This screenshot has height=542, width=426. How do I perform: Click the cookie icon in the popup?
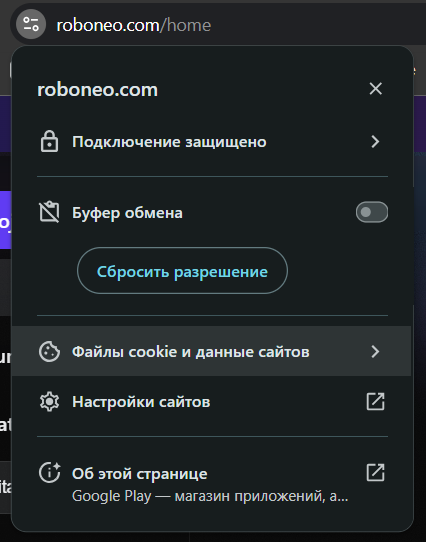tap(49, 352)
